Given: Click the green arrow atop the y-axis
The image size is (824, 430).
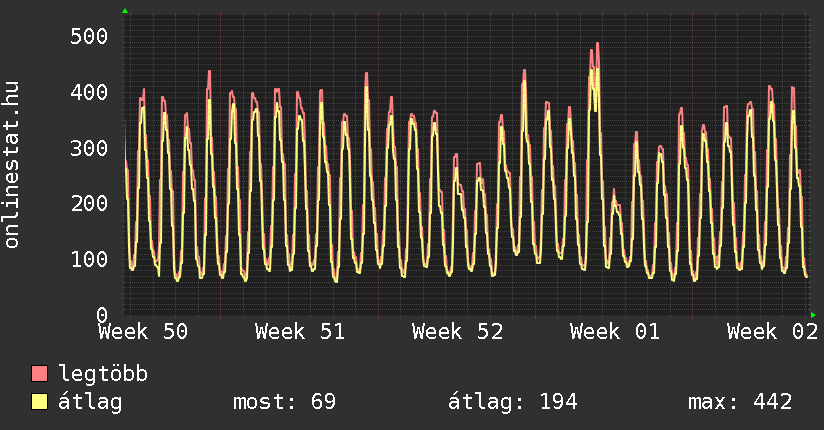Looking at the screenshot, I should click(125, 11).
